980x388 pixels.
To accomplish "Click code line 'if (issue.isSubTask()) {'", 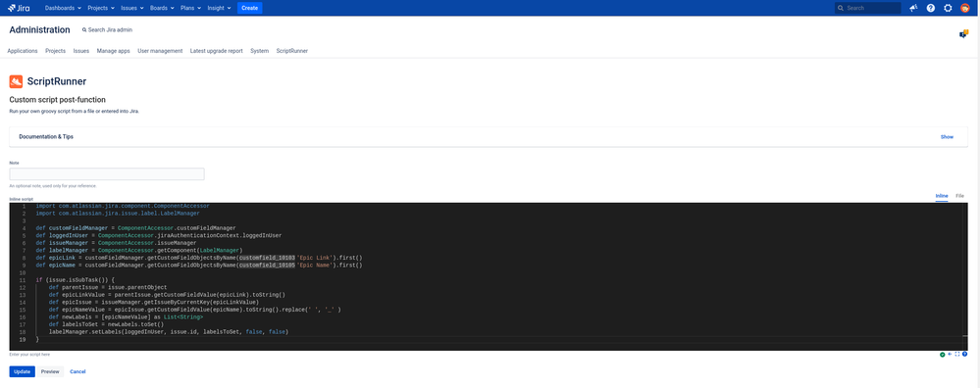I will point(75,280).
